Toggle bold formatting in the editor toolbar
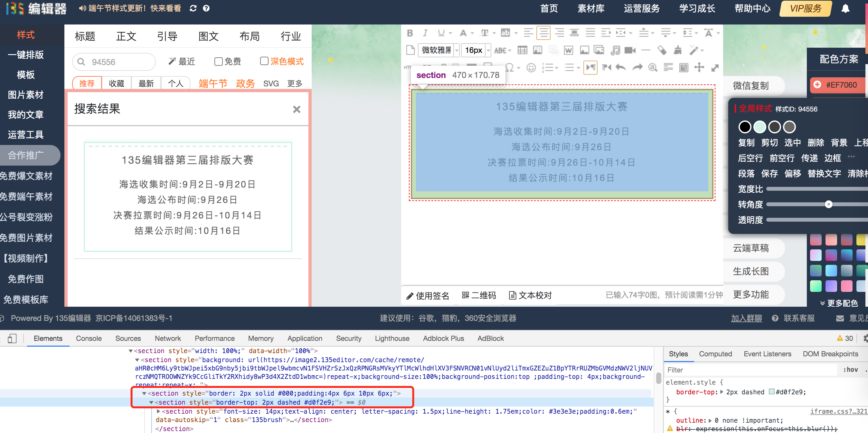 pyautogui.click(x=410, y=33)
